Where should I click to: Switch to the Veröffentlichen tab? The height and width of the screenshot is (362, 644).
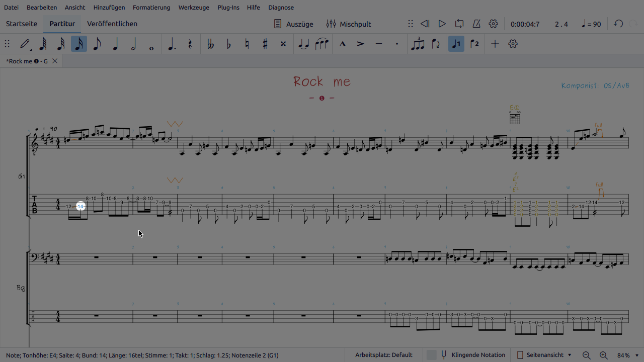(x=112, y=24)
